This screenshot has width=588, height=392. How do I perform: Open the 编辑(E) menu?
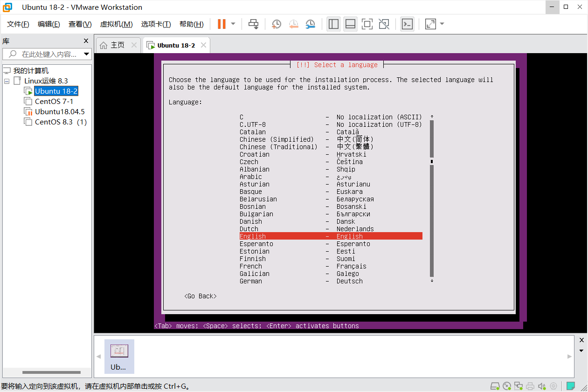pyautogui.click(x=49, y=24)
